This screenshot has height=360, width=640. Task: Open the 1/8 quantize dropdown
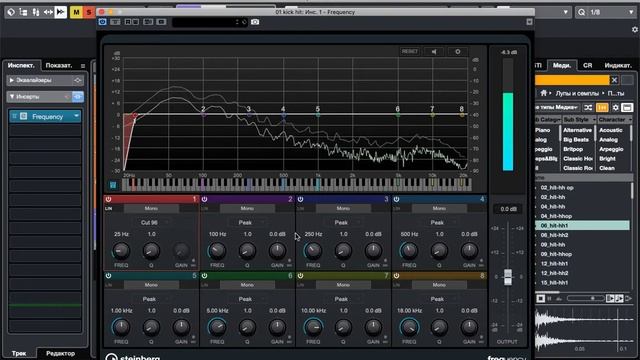tap(631, 12)
